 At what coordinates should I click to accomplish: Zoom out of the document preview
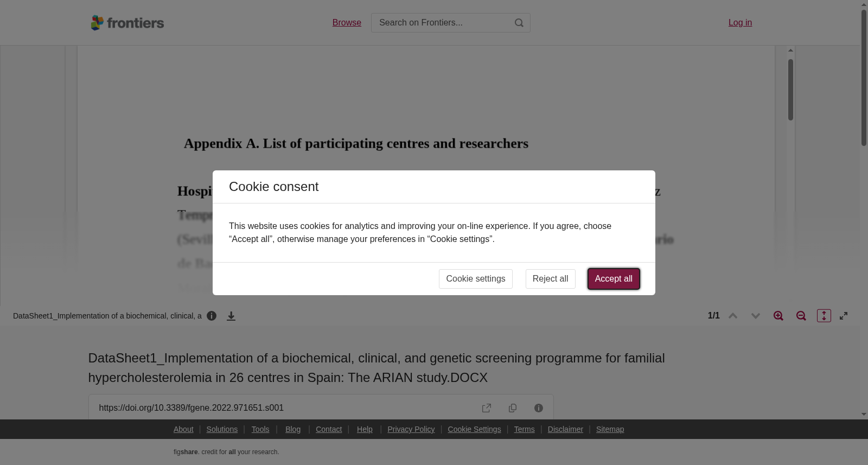pos(801,316)
